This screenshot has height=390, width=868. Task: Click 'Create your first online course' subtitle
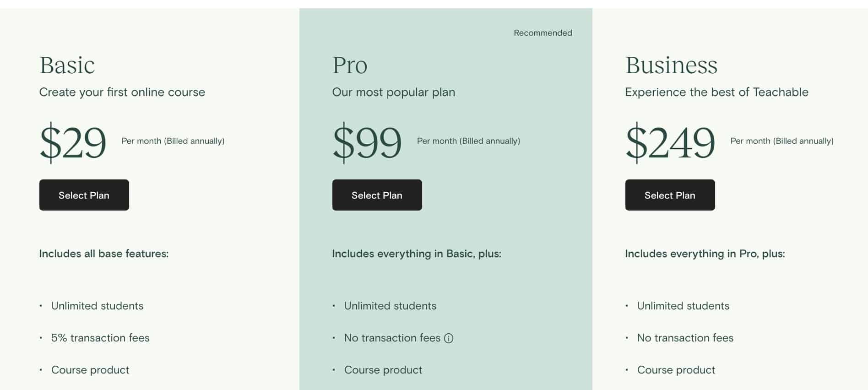tap(122, 92)
